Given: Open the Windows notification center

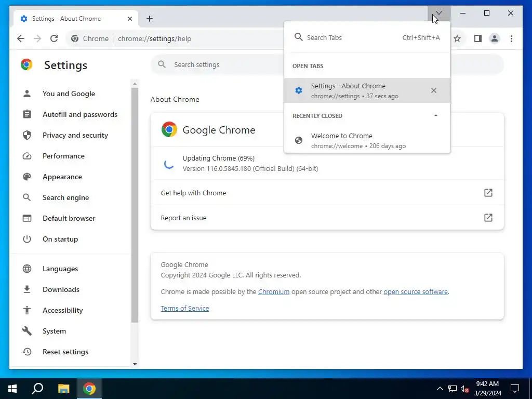Looking at the screenshot, I should 515,389.
